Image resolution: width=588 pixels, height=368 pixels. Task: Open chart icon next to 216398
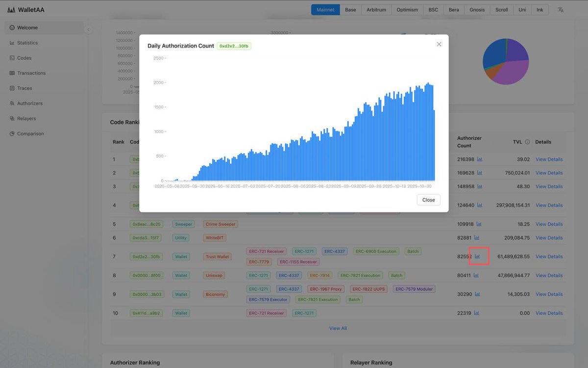(x=480, y=159)
